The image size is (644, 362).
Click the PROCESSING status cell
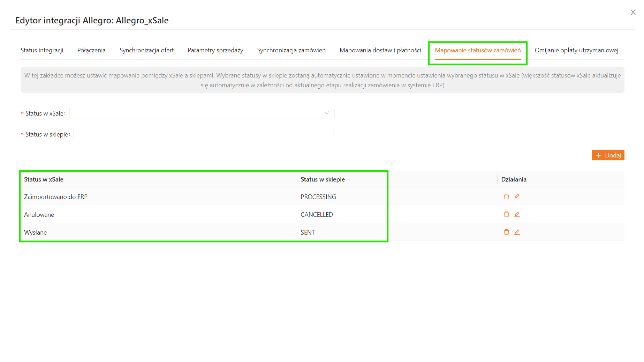click(x=318, y=197)
